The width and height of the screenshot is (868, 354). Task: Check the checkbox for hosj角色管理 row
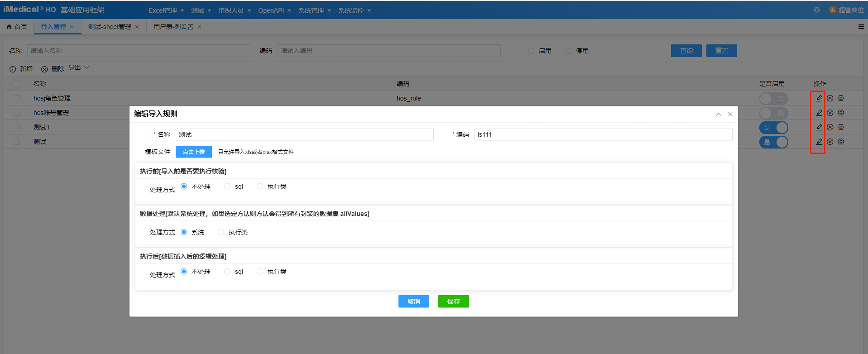tap(17, 98)
